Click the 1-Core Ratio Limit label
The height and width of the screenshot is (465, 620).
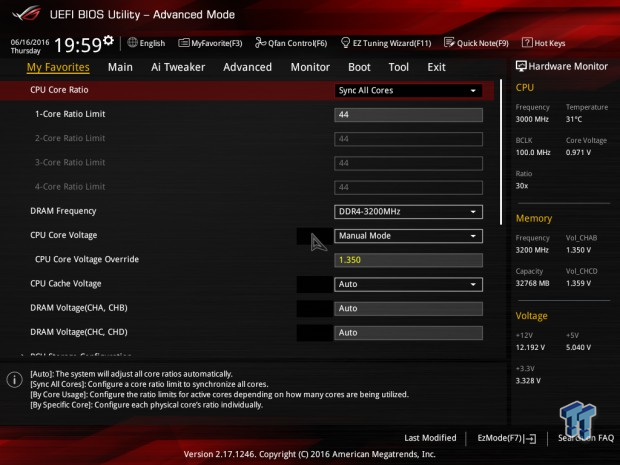70,114
